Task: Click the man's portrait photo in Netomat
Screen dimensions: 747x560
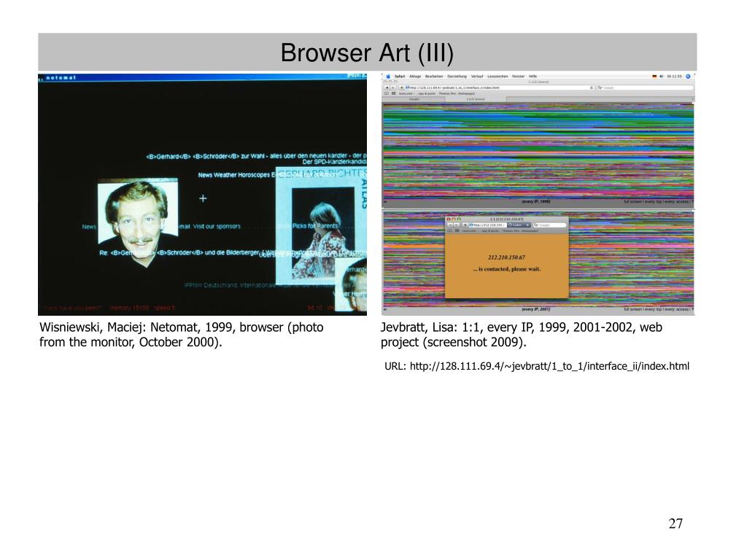Action: coord(137,224)
